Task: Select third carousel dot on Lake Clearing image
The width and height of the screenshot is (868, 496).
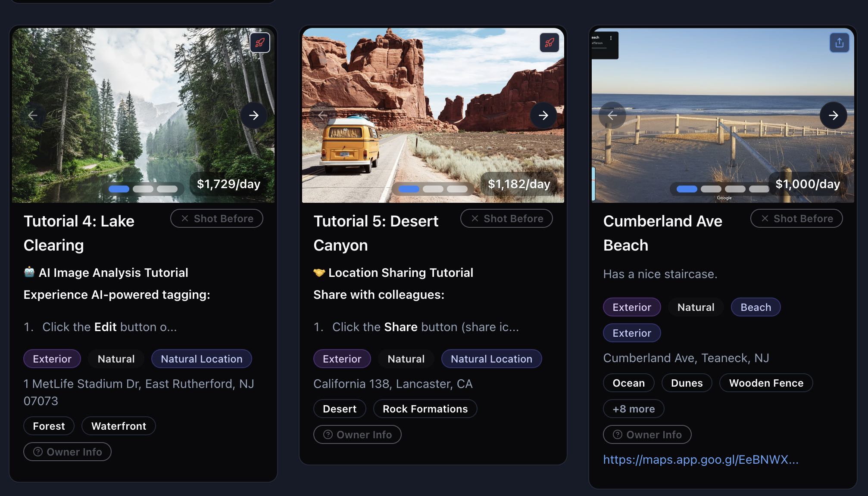Action: click(x=167, y=189)
